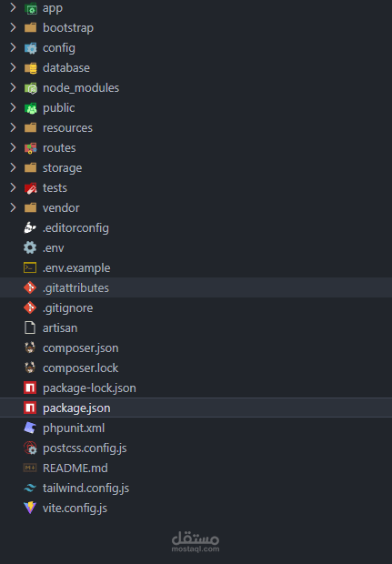392x564 pixels.
Task: Click the markdown icon for README.md
Action: 30,468
